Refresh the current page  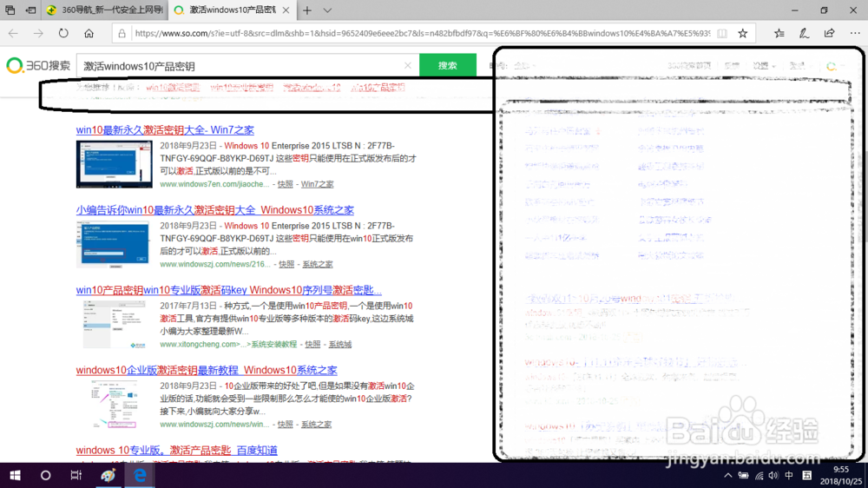63,33
